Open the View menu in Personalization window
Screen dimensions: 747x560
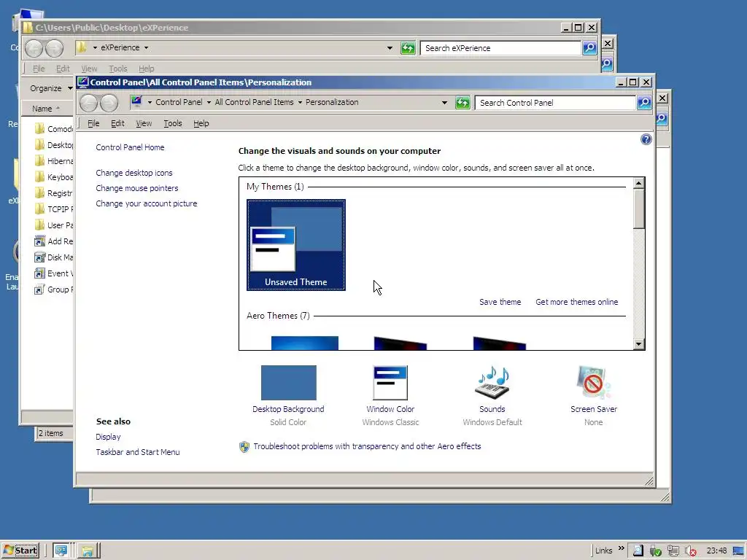coord(144,123)
